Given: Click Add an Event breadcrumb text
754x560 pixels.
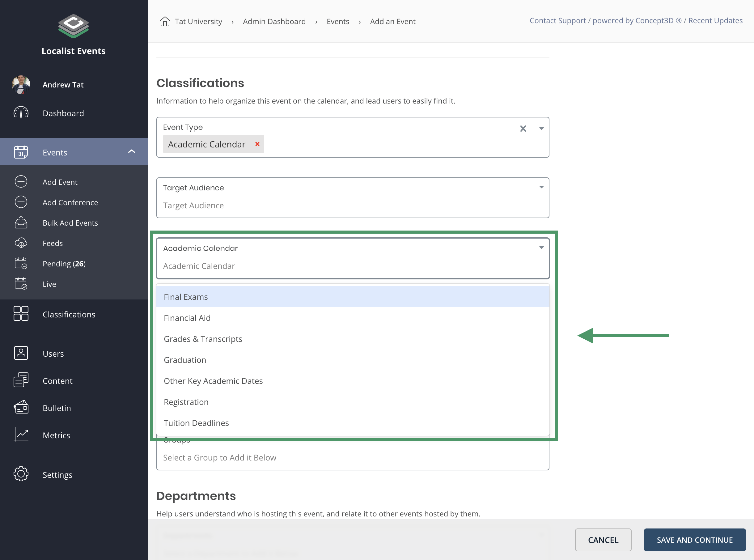Looking at the screenshot, I should [392, 21].
